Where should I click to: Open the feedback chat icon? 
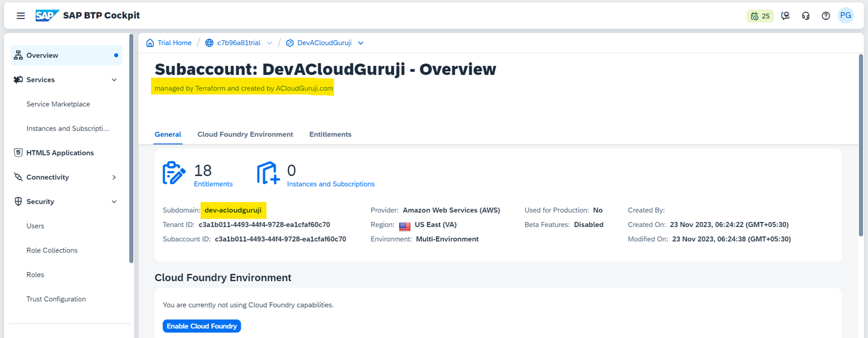785,16
